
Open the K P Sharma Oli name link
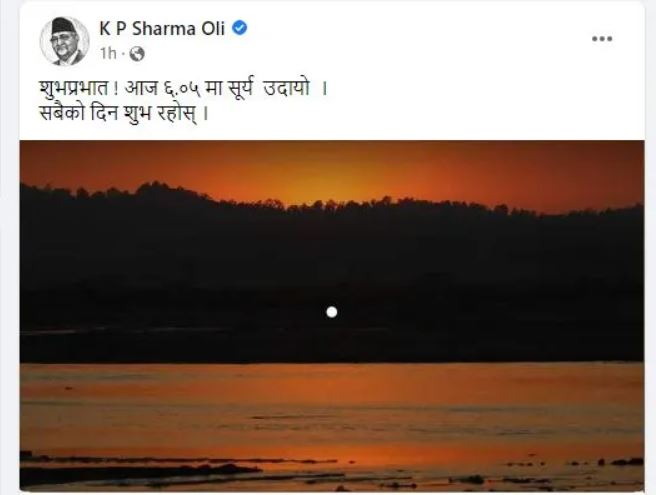tap(162, 28)
